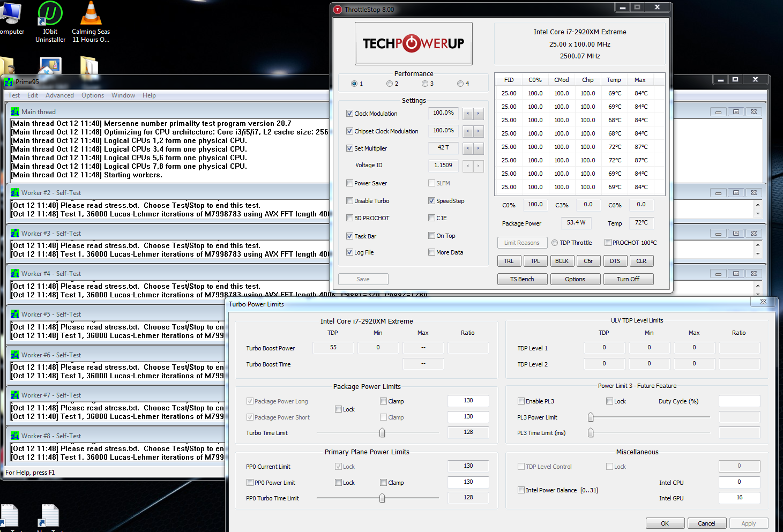Click the TPL button
Screen dimensions: 783x532
535,261
